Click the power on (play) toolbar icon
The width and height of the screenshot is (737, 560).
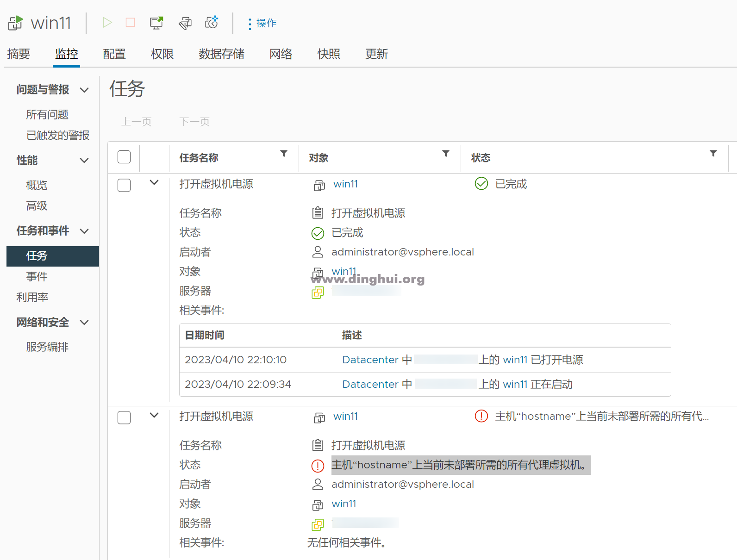pyautogui.click(x=107, y=22)
